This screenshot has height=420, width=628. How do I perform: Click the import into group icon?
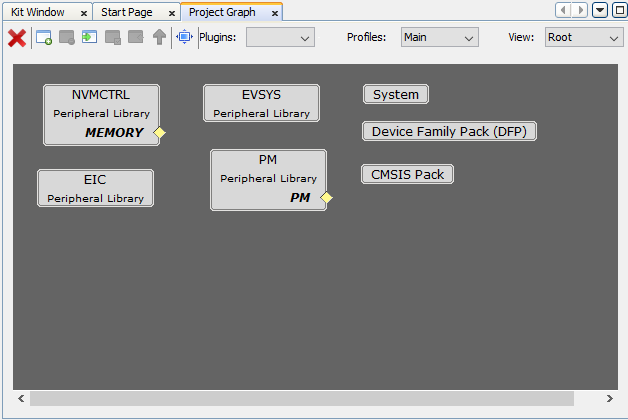(89, 38)
